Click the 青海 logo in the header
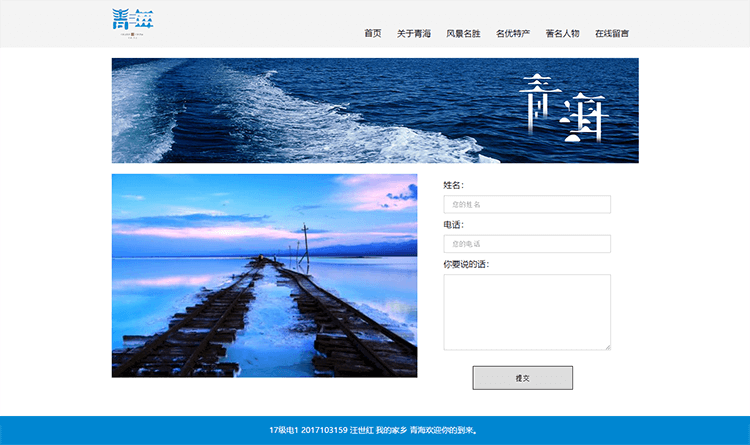This screenshot has width=750, height=445. coord(134,24)
